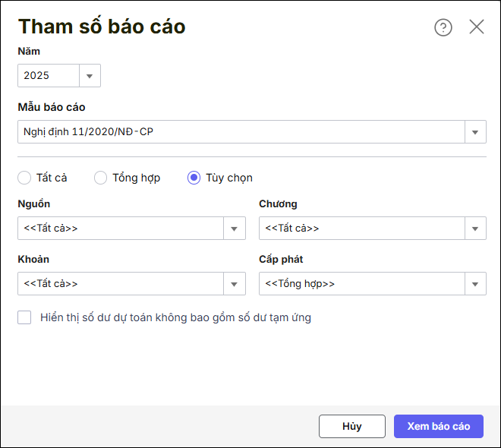Open the Năm year dropdown arrow
Image resolution: width=501 pixels, height=448 pixels.
click(x=90, y=76)
